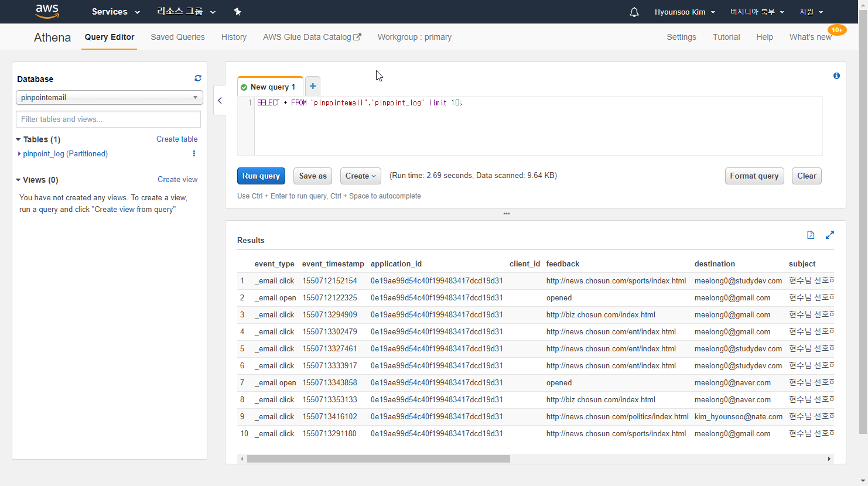Open the notifications bell icon
Screen dimensions: 868x486
coord(634,12)
